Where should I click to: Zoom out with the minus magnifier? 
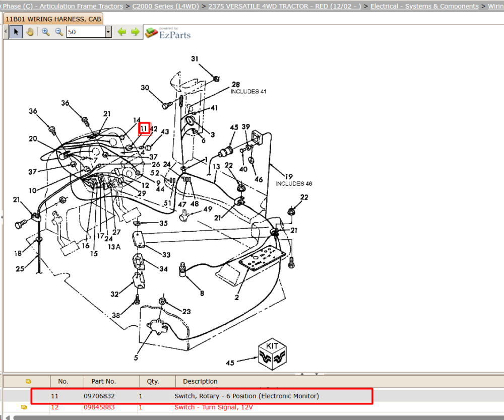(x=59, y=32)
